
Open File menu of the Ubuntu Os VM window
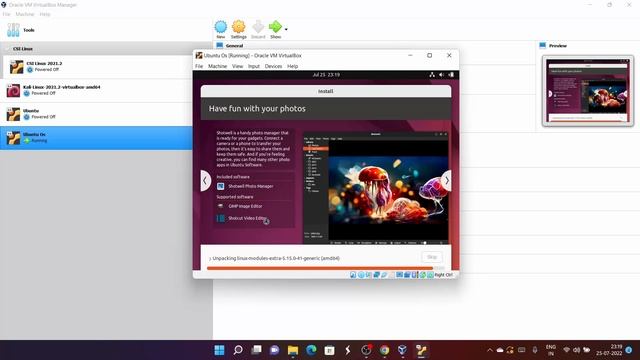pos(199,66)
